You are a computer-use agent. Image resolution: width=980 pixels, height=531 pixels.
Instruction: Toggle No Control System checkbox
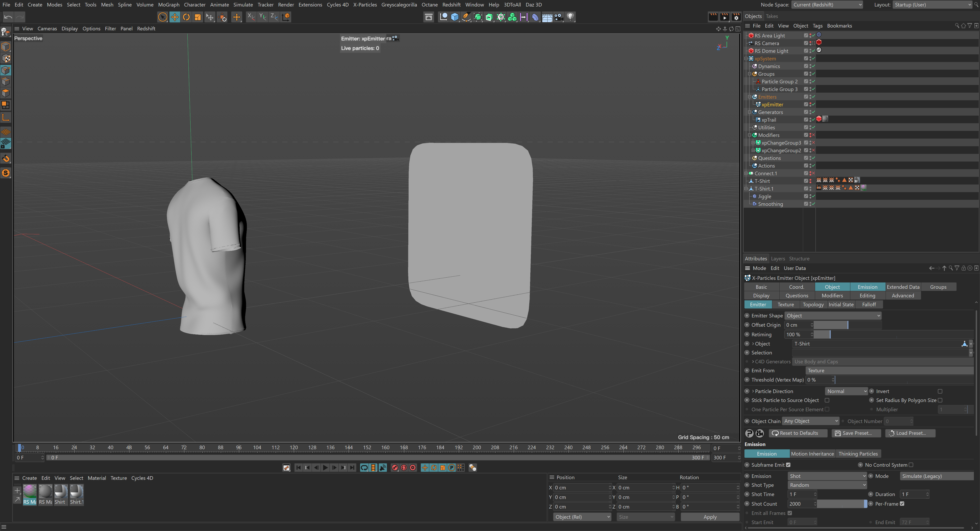pyautogui.click(x=911, y=465)
